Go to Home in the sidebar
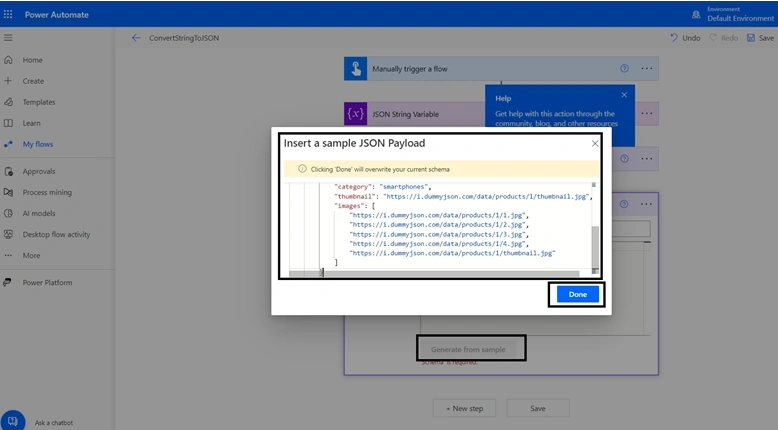Viewport: 778px width, 430px height. 32,60
